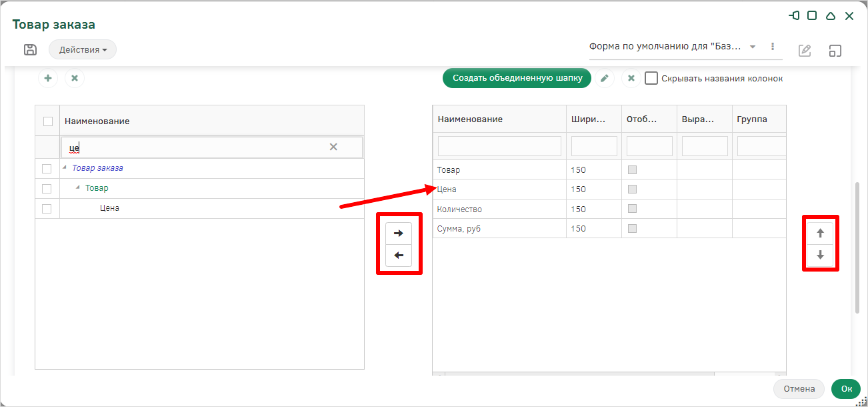
Task: Click the Отмена button
Action: (x=799, y=389)
